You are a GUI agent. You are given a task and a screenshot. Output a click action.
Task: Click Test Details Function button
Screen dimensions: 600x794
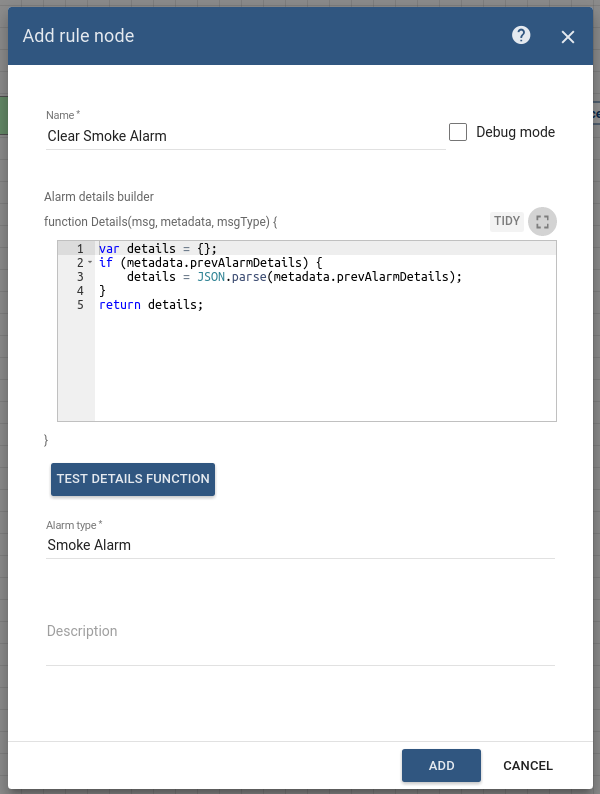click(133, 479)
